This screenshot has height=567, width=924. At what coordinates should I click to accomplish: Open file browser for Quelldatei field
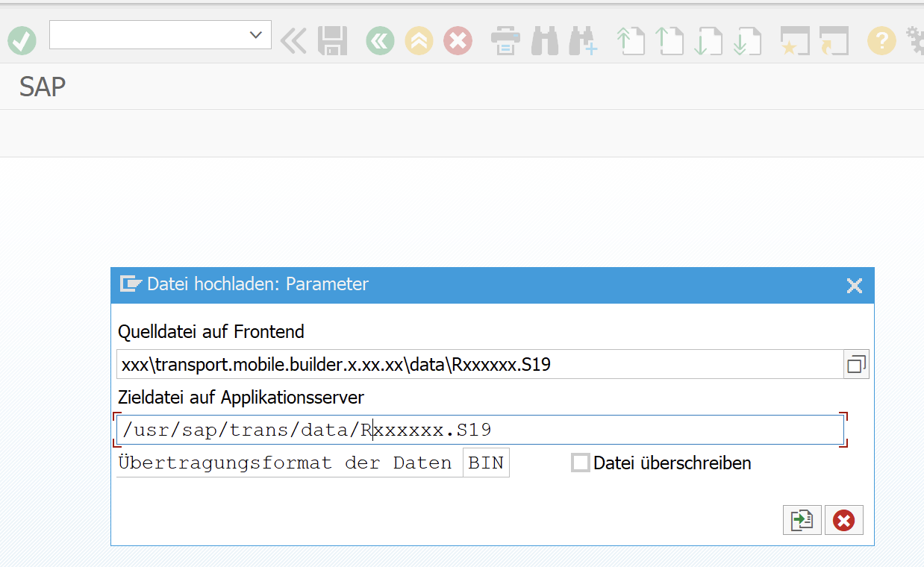[856, 365]
